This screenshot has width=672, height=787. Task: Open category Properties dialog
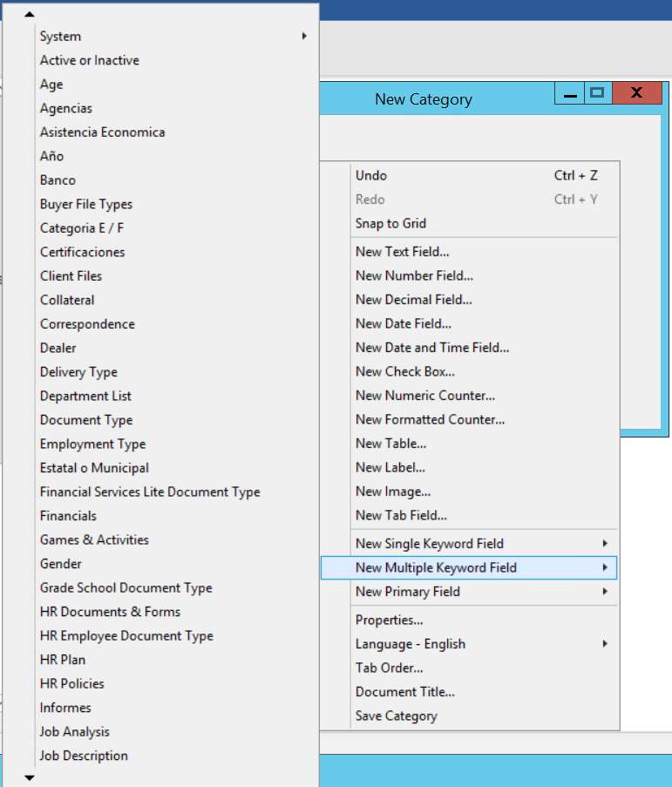tap(469, 620)
